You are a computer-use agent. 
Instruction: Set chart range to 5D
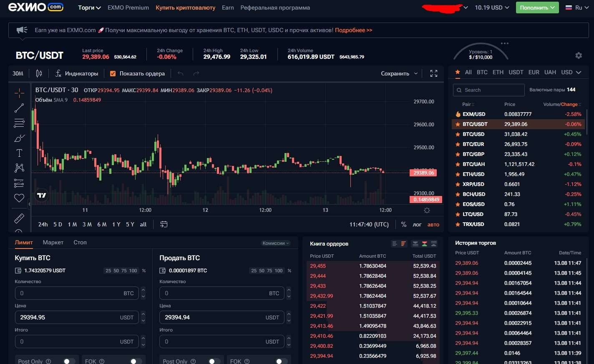point(58,224)
